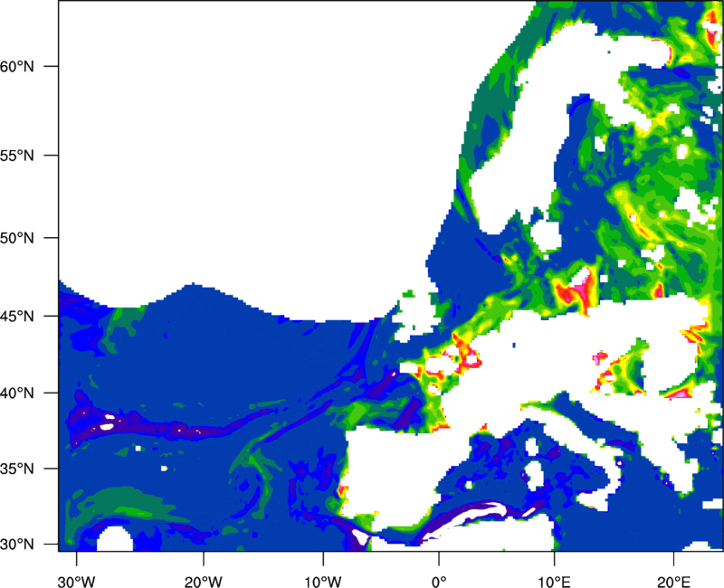This screenshot has height=588, width=724.
Task: Click the 60°N latitude label
Action: (x=17, y=66)
